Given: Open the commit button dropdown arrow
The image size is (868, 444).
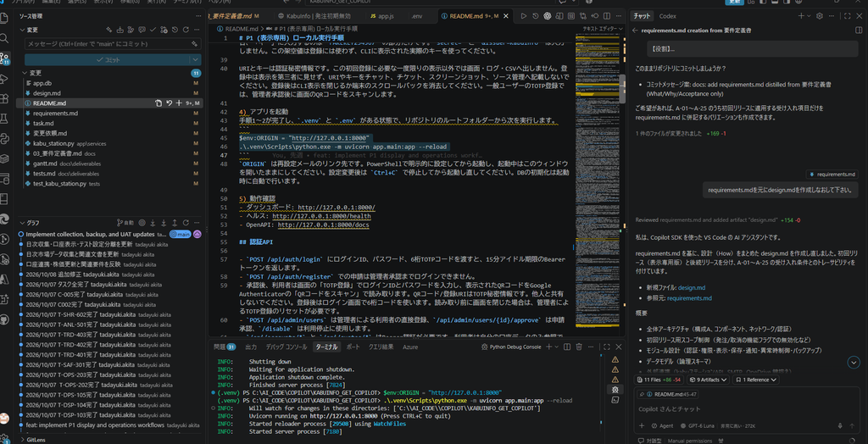Looking at the screenshot, I should click(196, 59).
